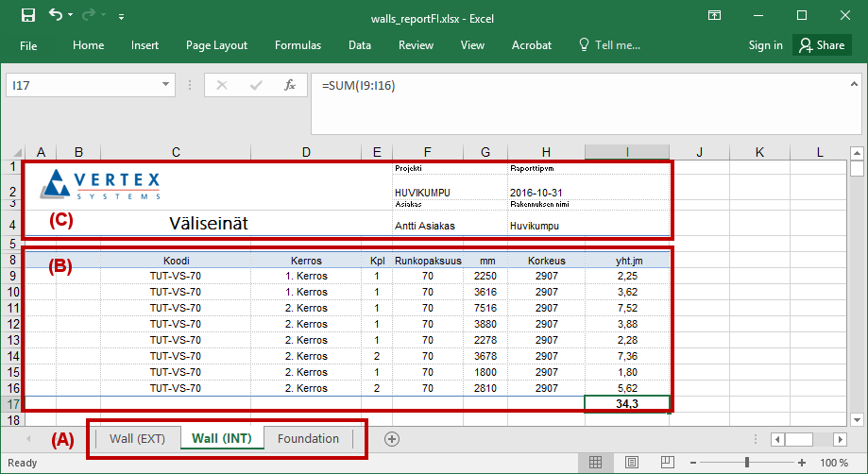
Task: Select Normal view icon in status bar
Action: coord(596,463)
